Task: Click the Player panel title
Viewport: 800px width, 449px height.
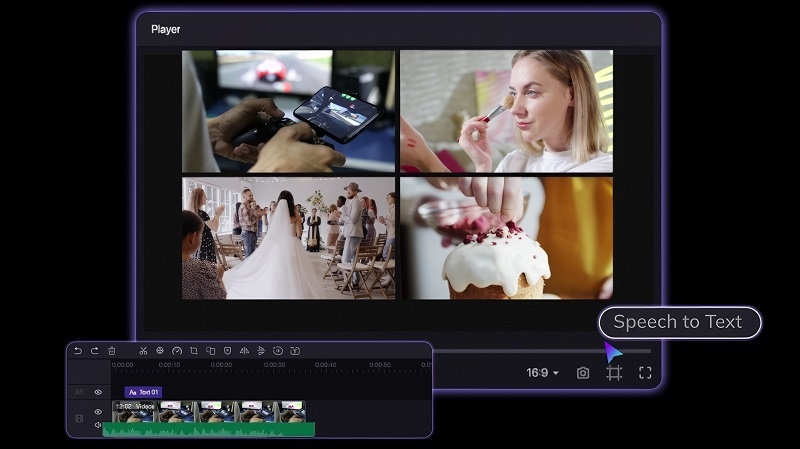Action: click(166, 30)
